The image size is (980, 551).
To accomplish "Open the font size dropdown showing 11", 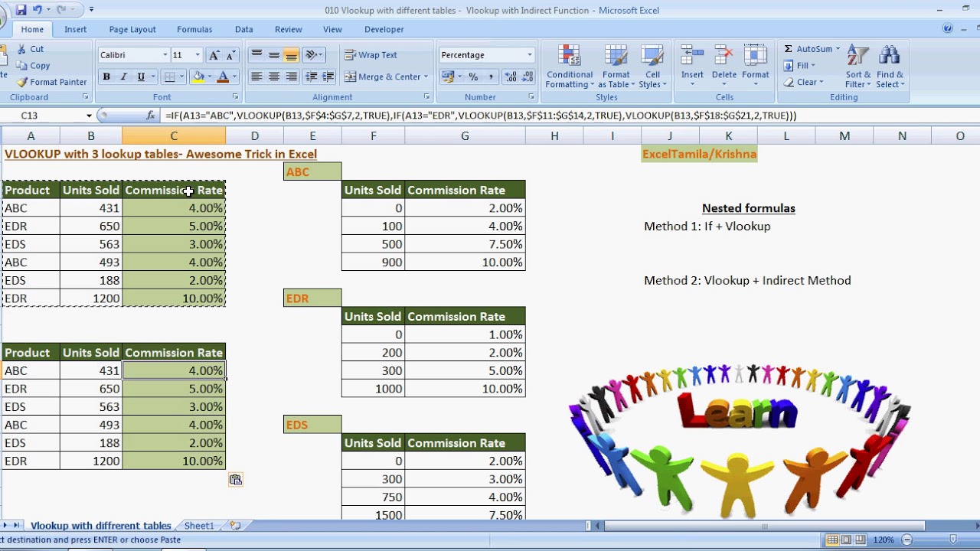I will [x=198, y=55].
